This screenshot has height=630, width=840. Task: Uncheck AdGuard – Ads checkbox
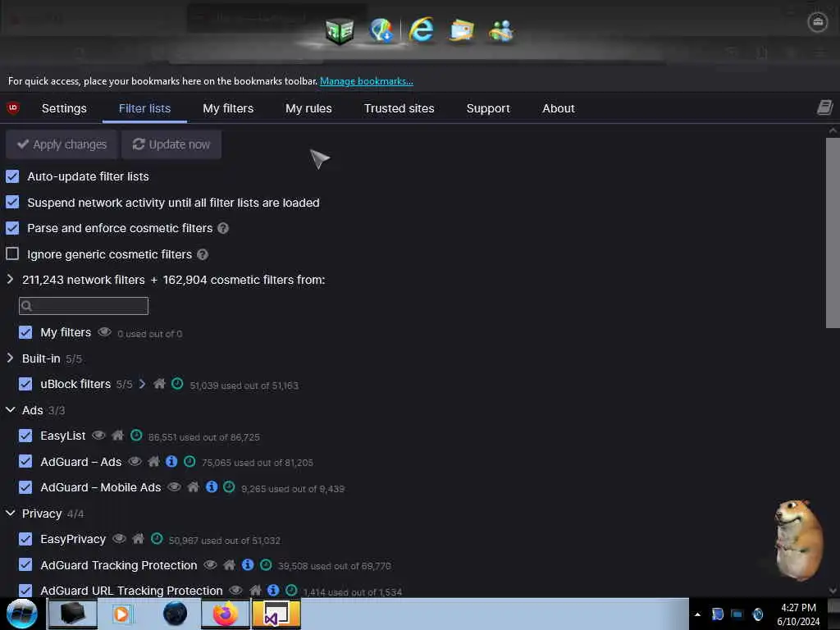tap(25, 461)
